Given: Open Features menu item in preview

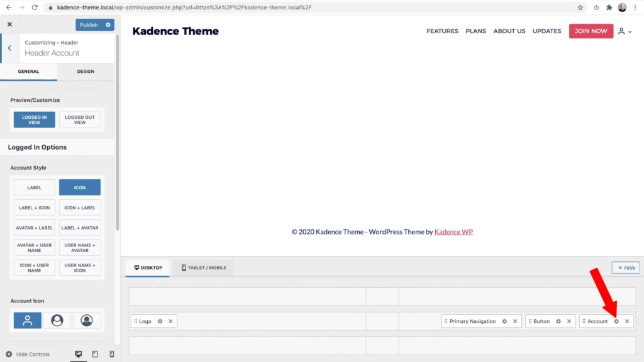Looking at the screenshot, I should 442,31.
